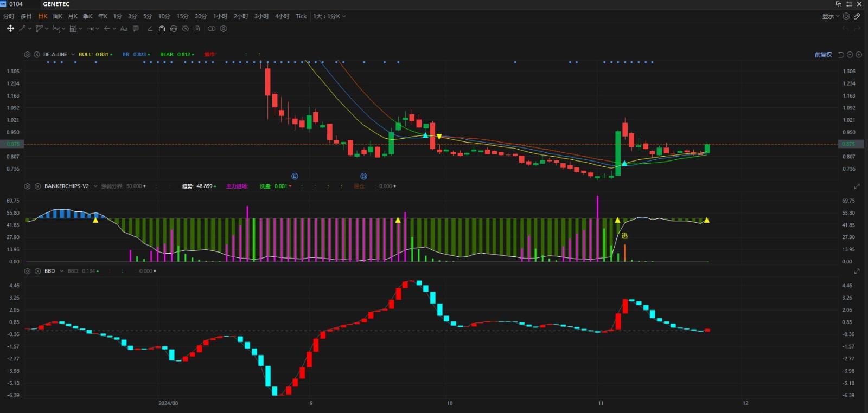The image size is (868, 413).
Task: Add a comment bubble note
Action: tap(136, 29)
